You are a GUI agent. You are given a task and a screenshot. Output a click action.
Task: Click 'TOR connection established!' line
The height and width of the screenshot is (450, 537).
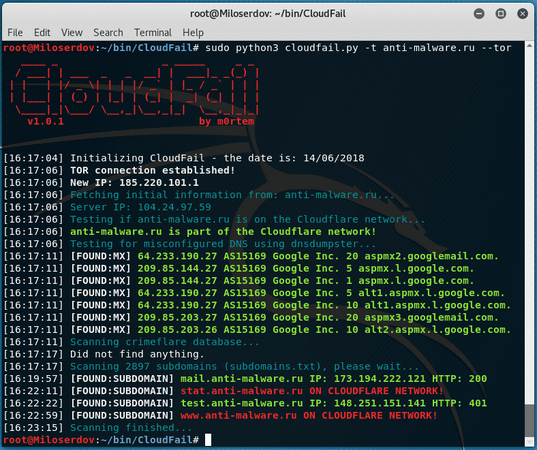152,170
